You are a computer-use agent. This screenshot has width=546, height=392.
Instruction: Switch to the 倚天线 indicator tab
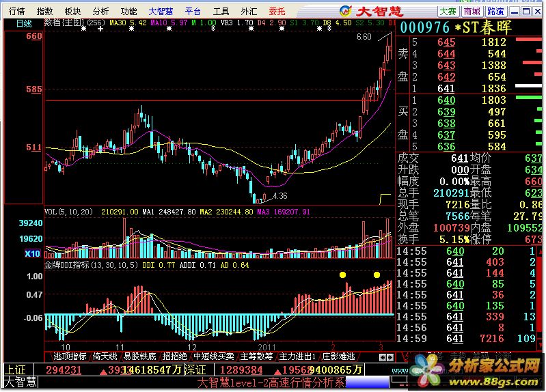click(x=105, y=356)
